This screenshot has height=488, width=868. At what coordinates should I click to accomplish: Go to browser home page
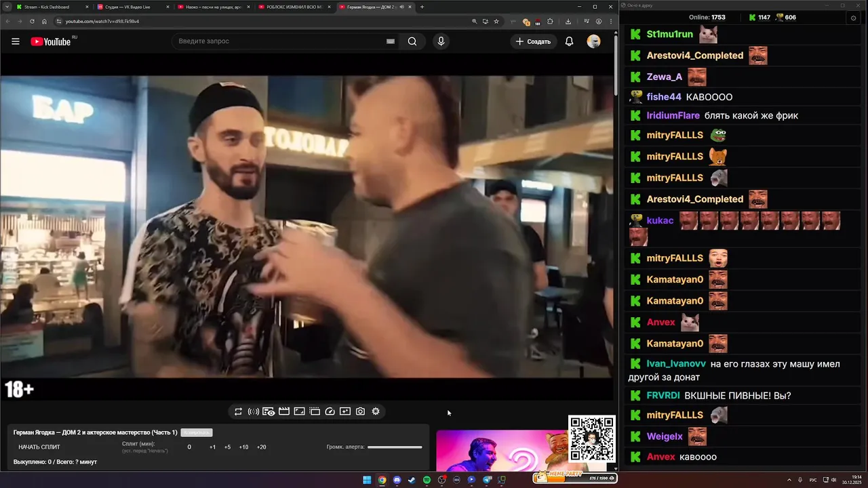44,21
